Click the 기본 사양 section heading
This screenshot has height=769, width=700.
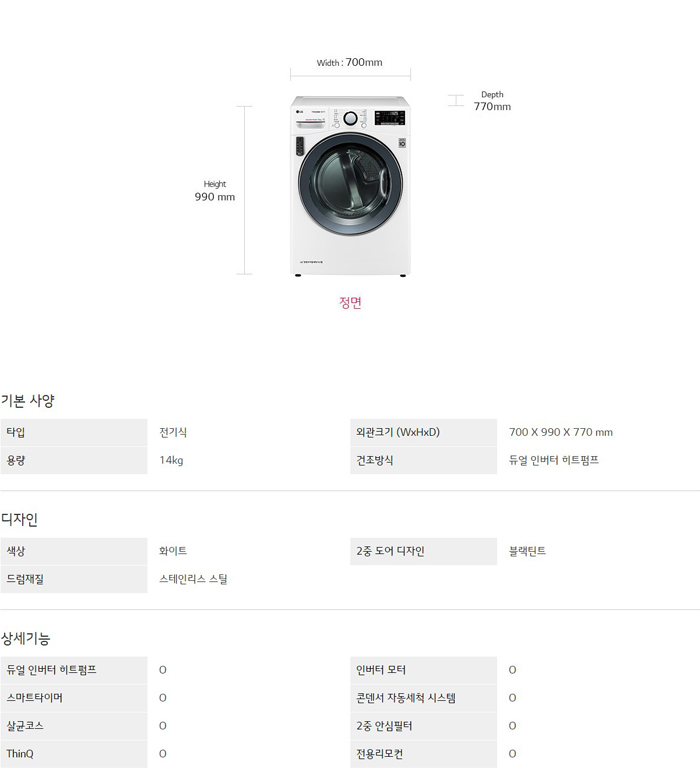(x=28, y=401)
